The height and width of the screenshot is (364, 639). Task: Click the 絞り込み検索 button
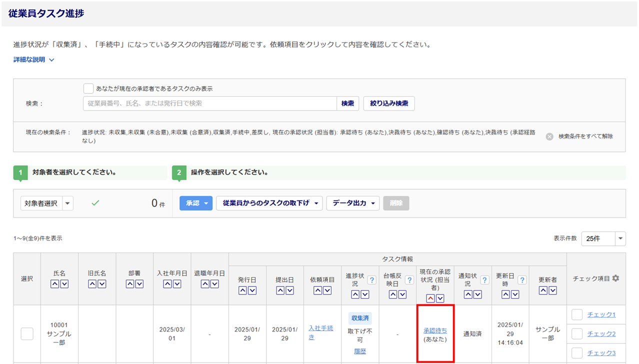click(388, 103)
